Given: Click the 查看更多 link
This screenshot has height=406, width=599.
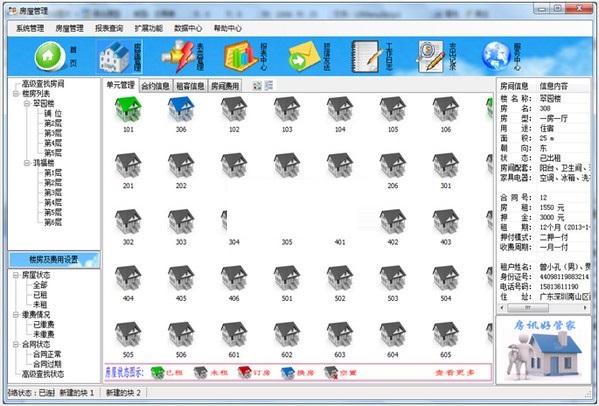Looking at the screenshot, I should pyautogui.click(x=455, y=372).
